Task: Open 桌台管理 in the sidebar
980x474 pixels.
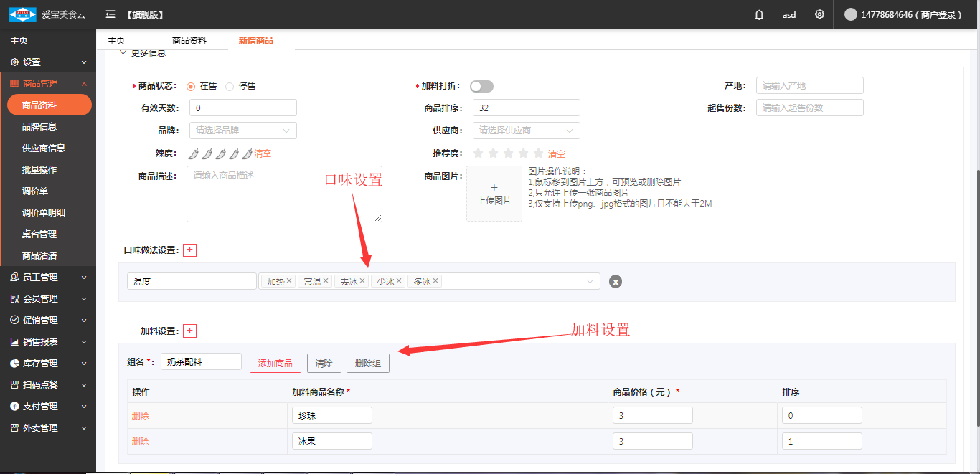Action: (39, 234)
